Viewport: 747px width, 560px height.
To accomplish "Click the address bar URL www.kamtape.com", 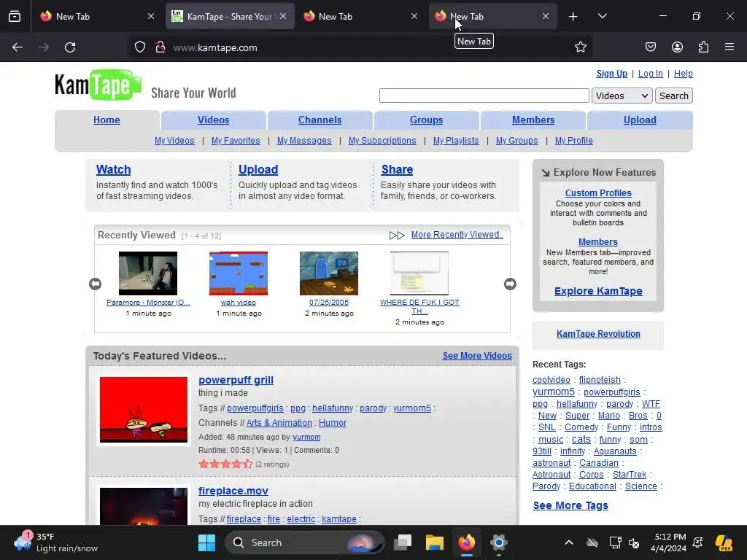I will (x=215, y=47).
